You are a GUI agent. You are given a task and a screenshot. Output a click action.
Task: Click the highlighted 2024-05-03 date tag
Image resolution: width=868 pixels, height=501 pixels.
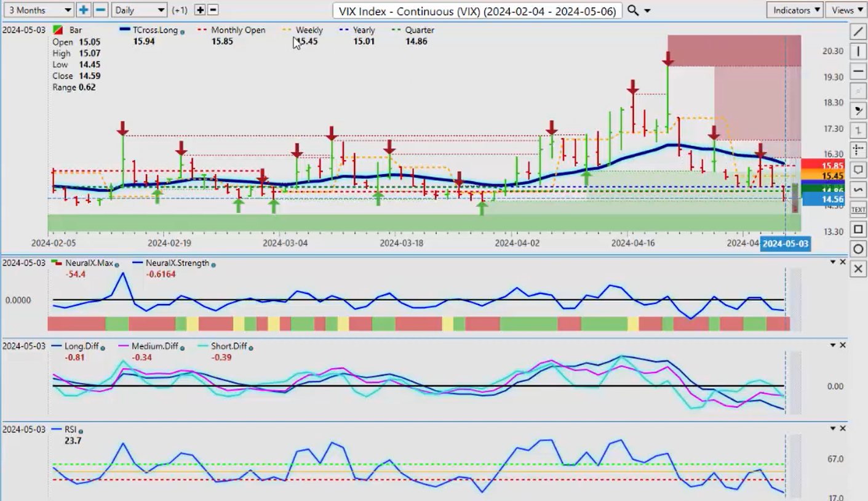(786, 244)
